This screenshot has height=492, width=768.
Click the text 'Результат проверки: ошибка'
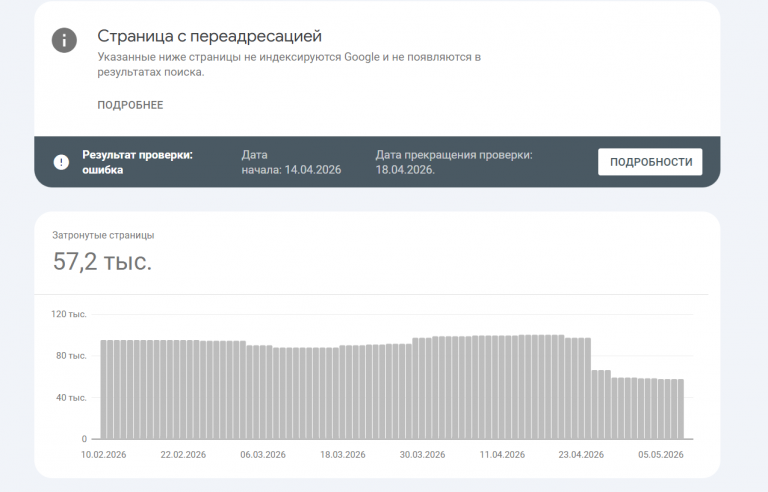tap(137, 162)
